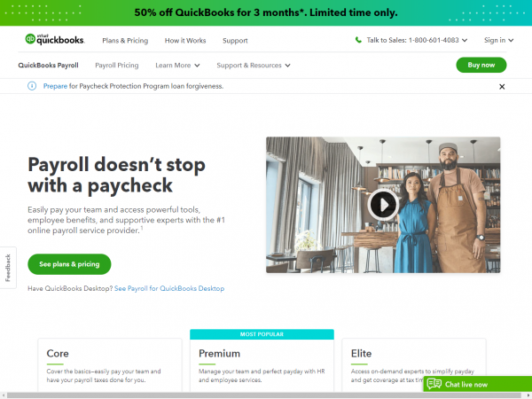
Task: Click the info circle icon in notification bar
Action: tap(32, 86)
